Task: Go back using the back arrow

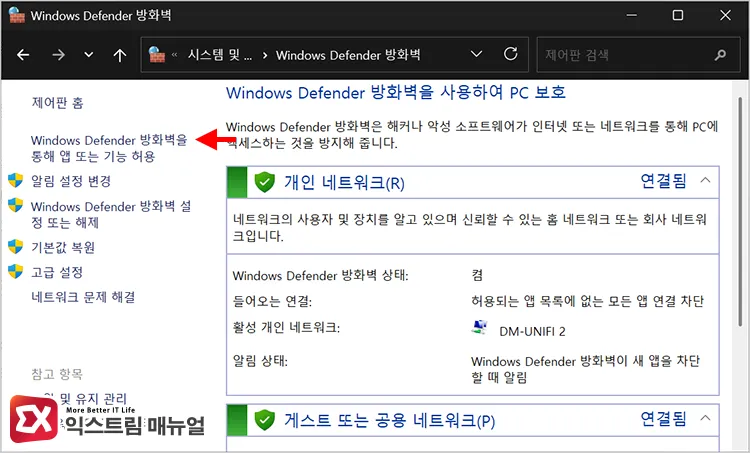Action: click(23, 55)
